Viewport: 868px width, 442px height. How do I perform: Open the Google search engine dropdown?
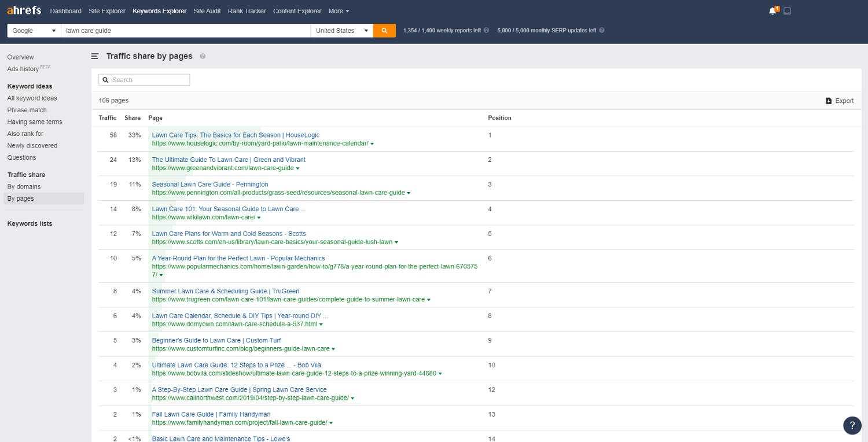click(34, 31)
